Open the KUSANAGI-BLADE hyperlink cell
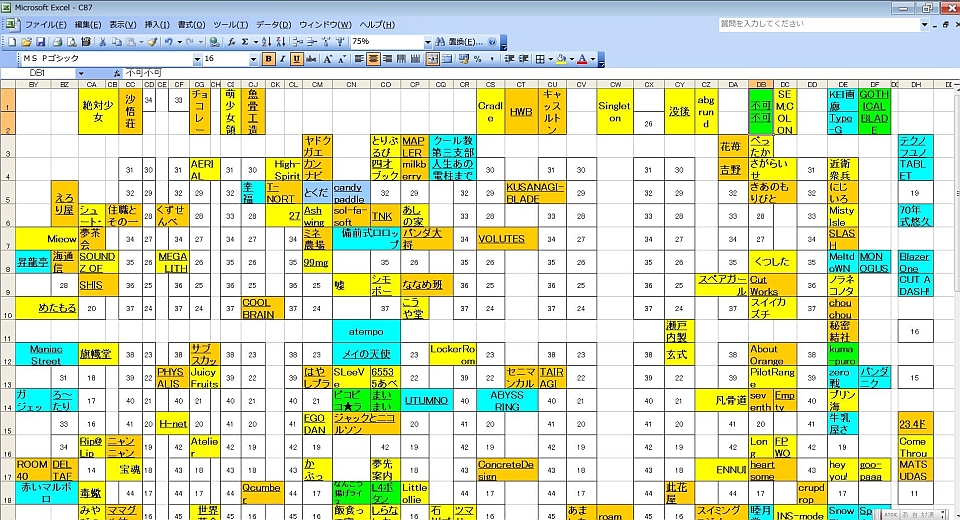Image resolution: width=960 pixels, height=520 pixels. click(536, 193)
